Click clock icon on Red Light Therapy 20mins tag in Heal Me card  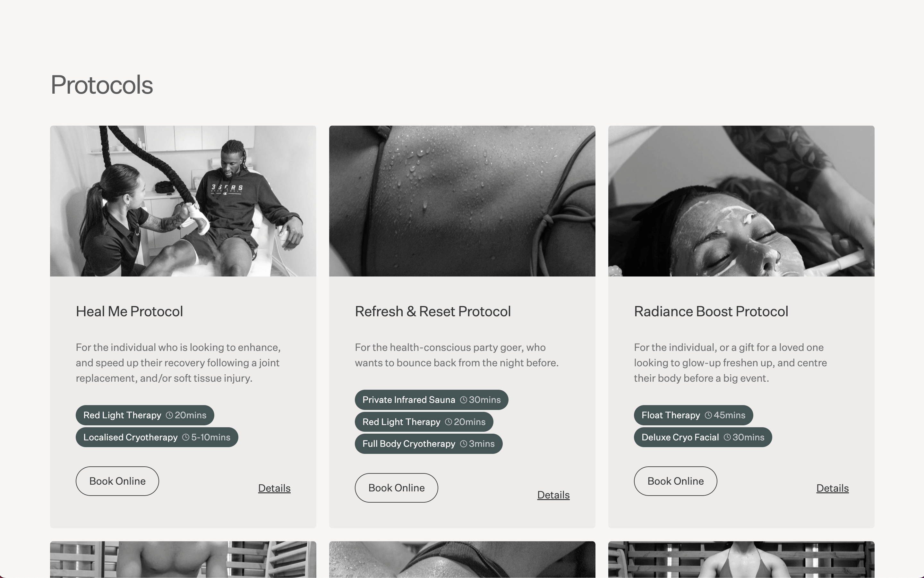(x=169, y=415)
